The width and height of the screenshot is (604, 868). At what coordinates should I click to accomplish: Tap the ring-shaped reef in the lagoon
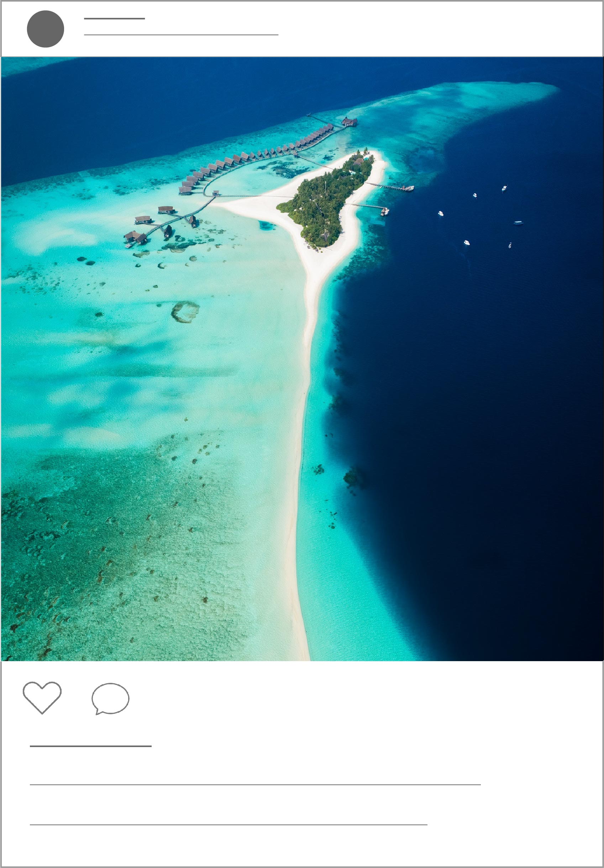[185, 312]
